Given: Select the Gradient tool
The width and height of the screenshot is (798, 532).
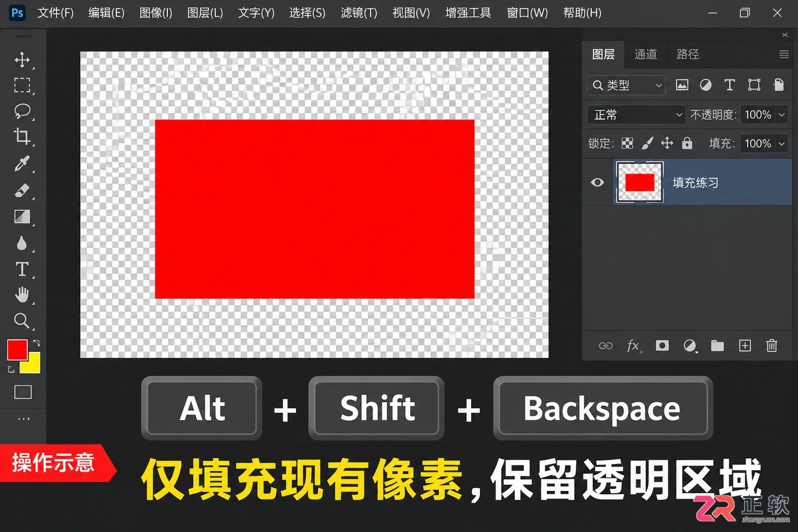Looking at the screenshot, I should click(22, 217).
